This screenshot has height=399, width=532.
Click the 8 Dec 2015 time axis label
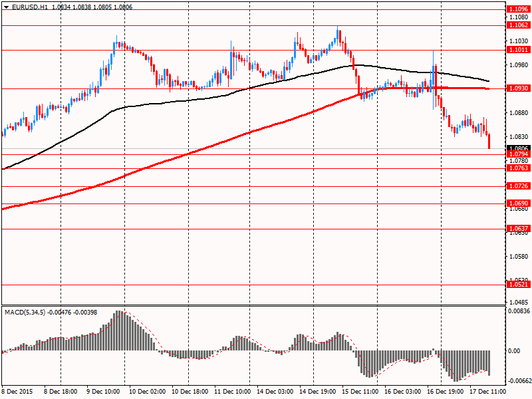pyautogui.click(x=18, y=392)
